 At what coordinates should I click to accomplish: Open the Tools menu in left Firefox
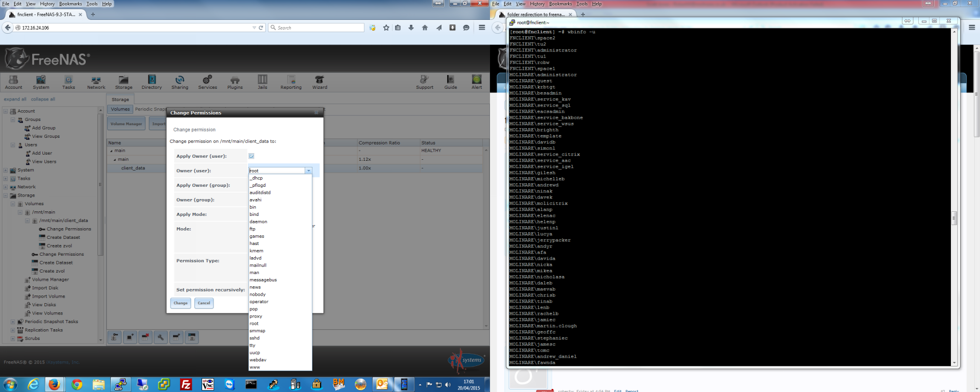92,4
